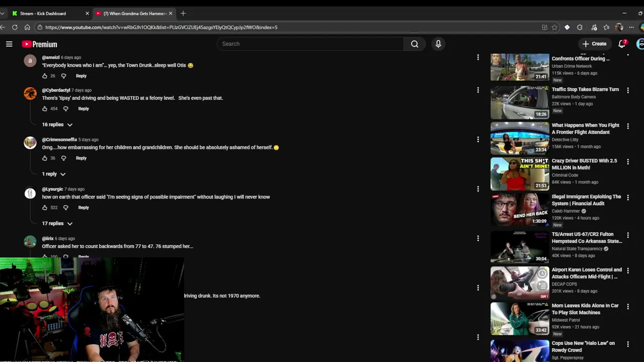Open TS/Arrest US-67 video thumbnail
Image resolution: width=644 pixels, height=362 pixels.
[520, 247]
